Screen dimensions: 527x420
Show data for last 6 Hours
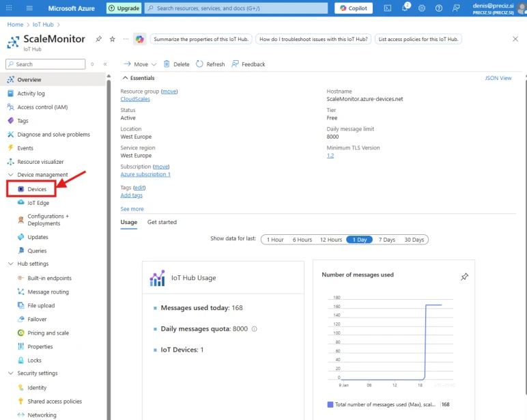coord(302,240)
